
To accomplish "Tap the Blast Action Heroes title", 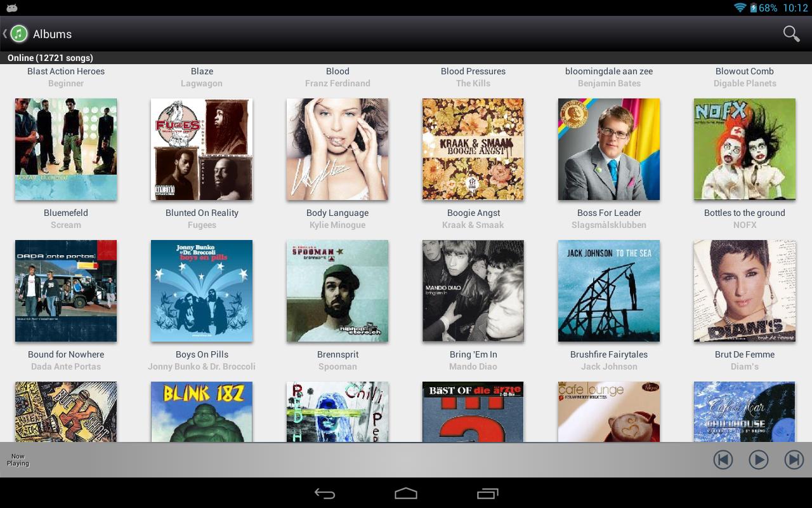I will click(x=66, y=71).
